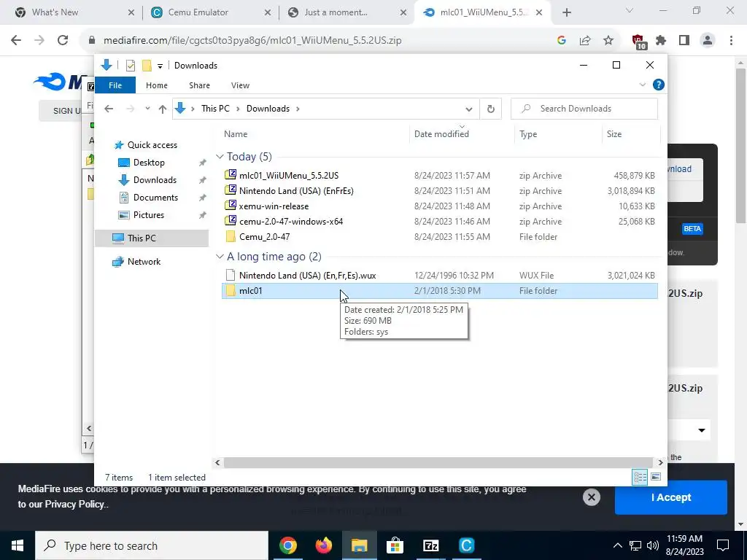Sort files by Date modified column
Image resolution: width=747 pixels, height=560 pixels.
(x=462, y=134)
